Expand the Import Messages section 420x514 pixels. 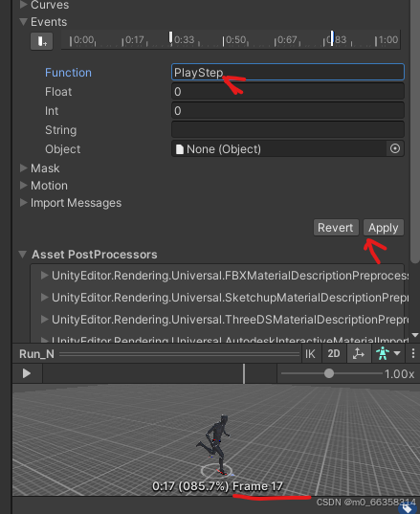click(23, 203)
